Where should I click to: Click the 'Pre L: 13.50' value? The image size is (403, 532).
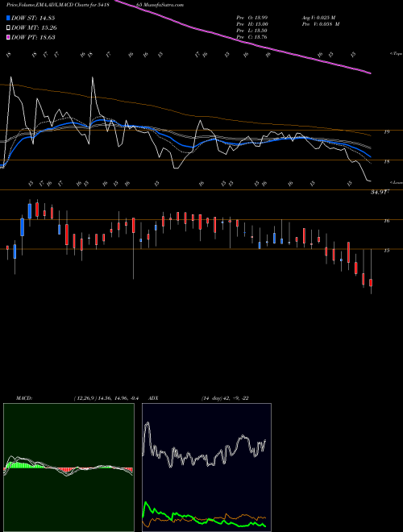click(x=252, y=31)
